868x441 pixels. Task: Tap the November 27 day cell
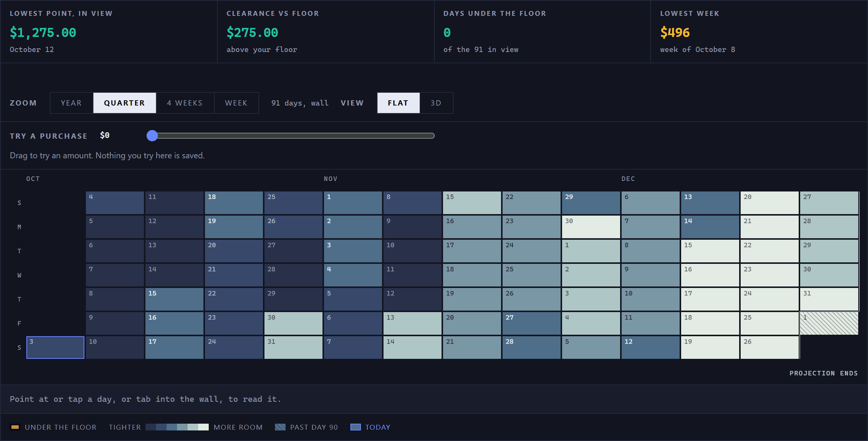[x=532, y=323]
